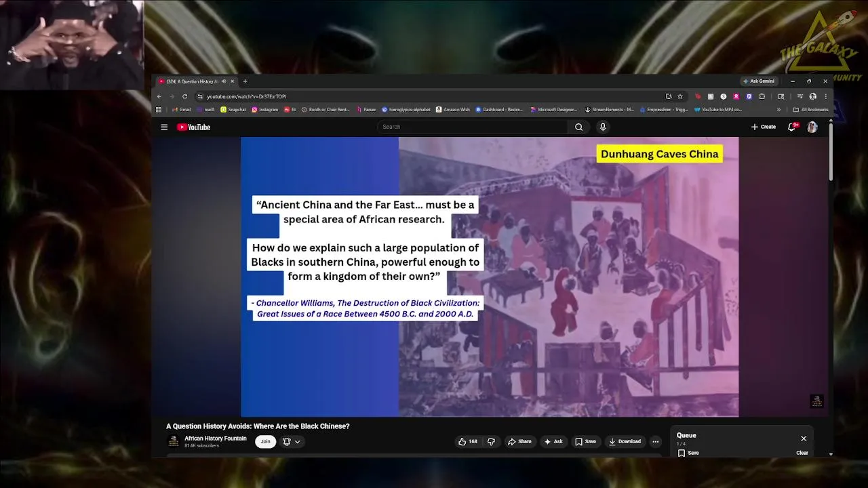Open the red extension icon in toolbar
Viewport: 868px width, 488px height.
pos(698,96)
